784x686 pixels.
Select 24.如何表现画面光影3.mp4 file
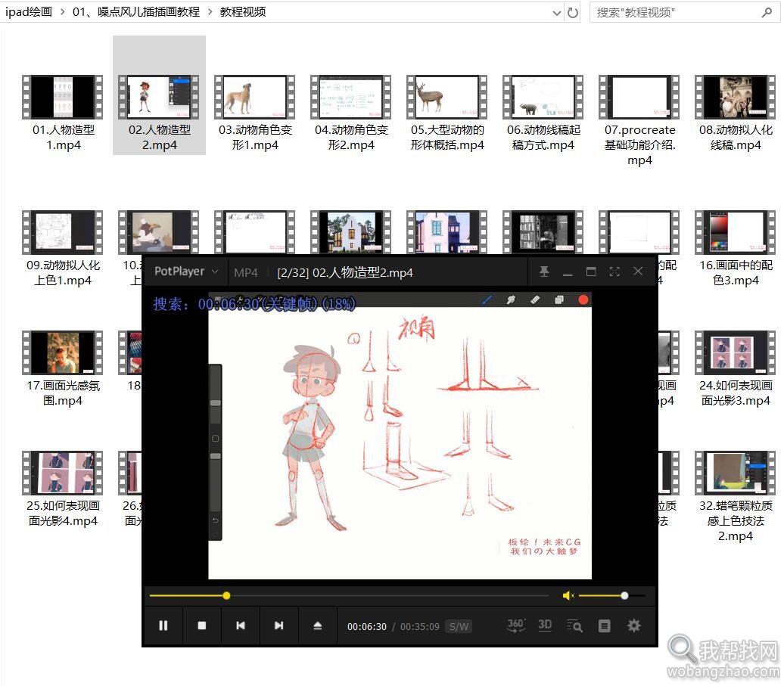[x=736, y=368]
